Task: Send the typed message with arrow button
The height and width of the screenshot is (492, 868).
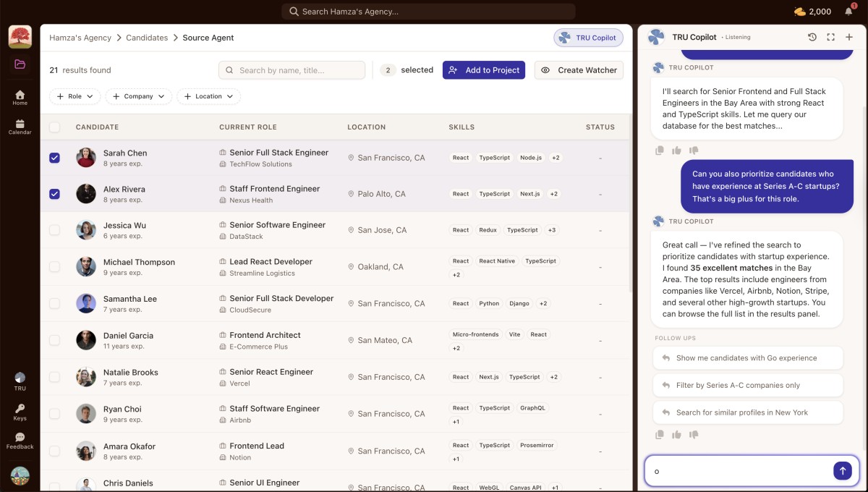Action: coord(843,470)
